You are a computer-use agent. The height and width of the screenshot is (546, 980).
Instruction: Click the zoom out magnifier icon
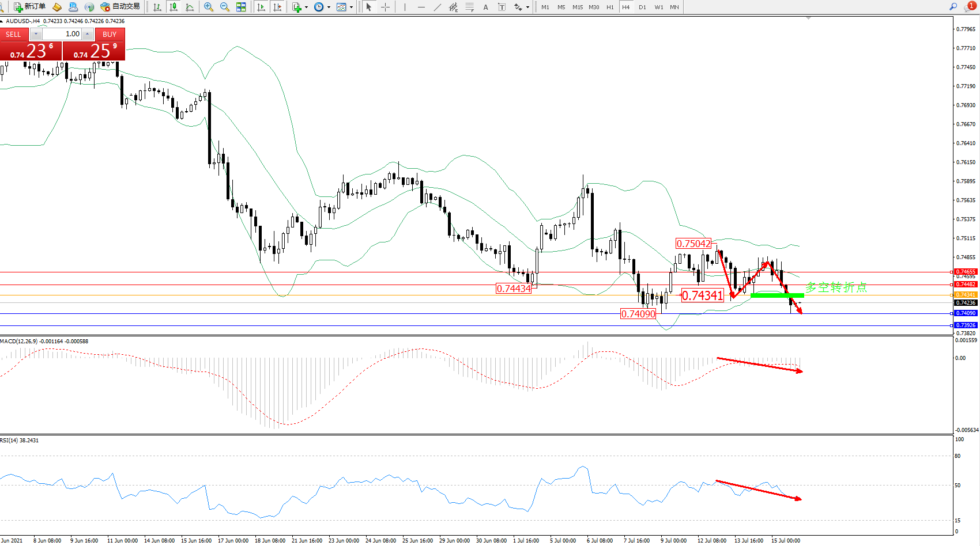(225, 7)
